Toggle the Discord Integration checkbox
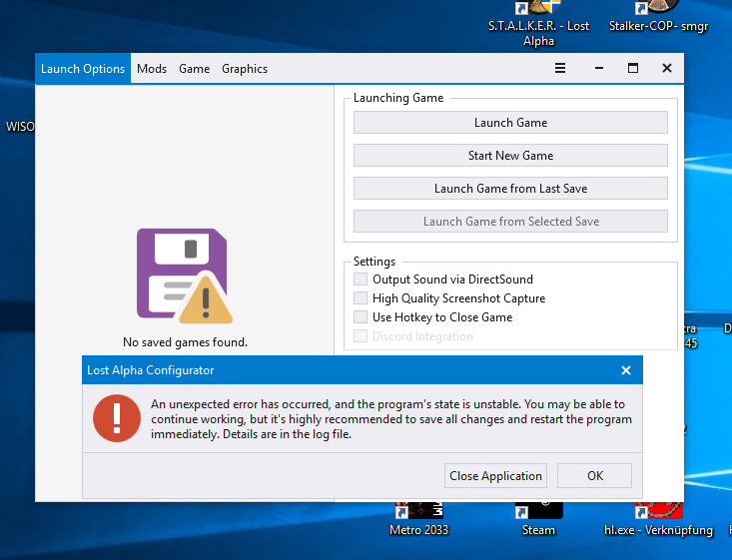Viewport: 732px width, 560px height. click(x=361, y=336)
